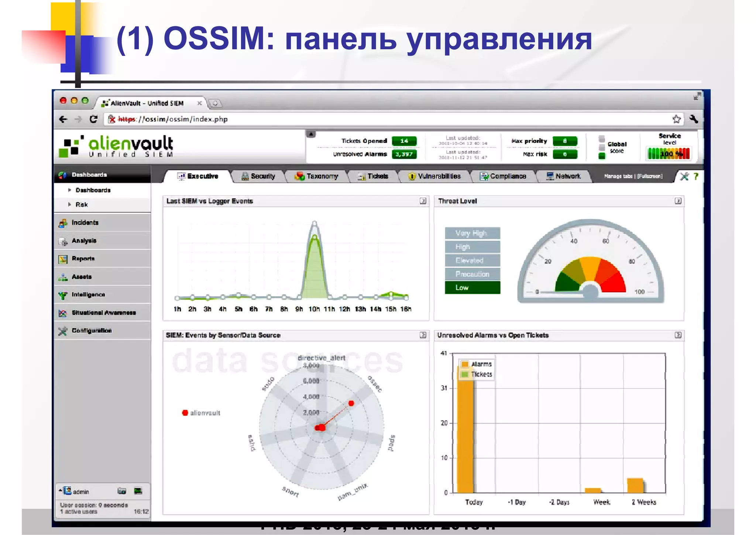This screenshot has width=756, height=535.
Task: Open help for Threat Level panel
Action: [x=678, y=201]
